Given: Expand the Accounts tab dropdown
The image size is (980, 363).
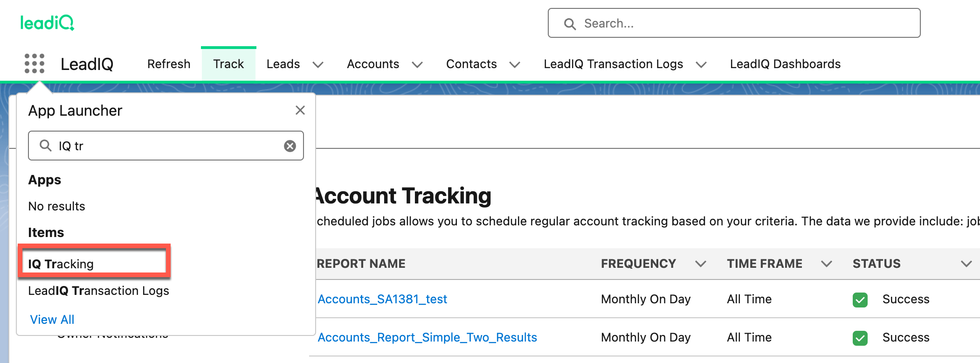Looking at the screenshot, I should coord(417,64).
